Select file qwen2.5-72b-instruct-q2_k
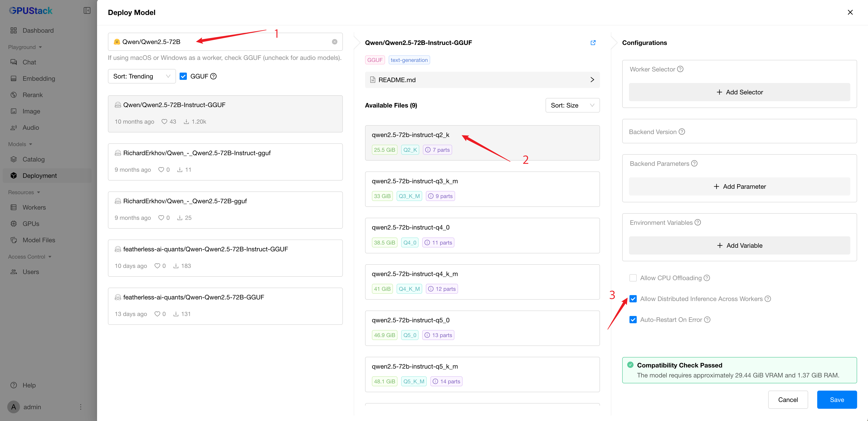 482,143
